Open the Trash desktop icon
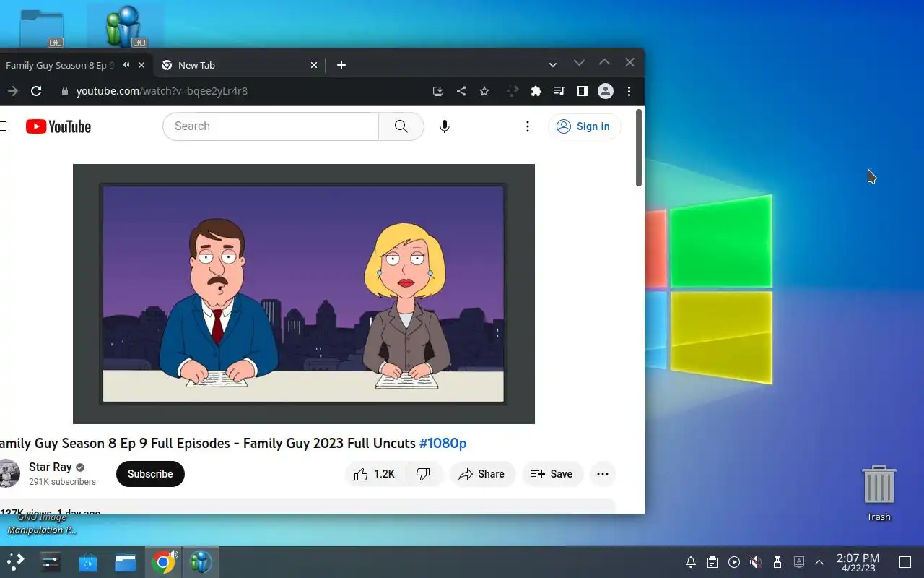 click(879, 493)
